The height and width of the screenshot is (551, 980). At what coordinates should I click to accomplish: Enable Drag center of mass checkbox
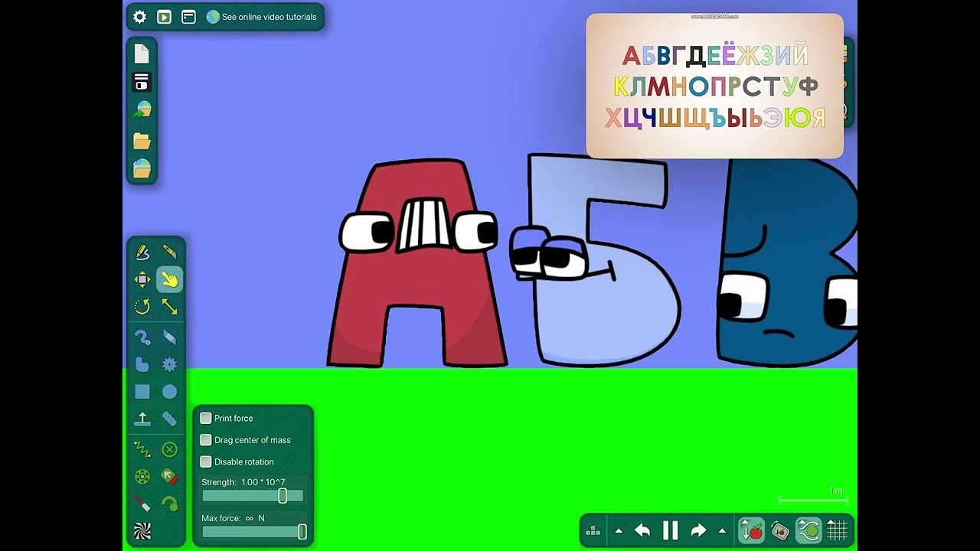pyautogui.click(x=206, y=440)
